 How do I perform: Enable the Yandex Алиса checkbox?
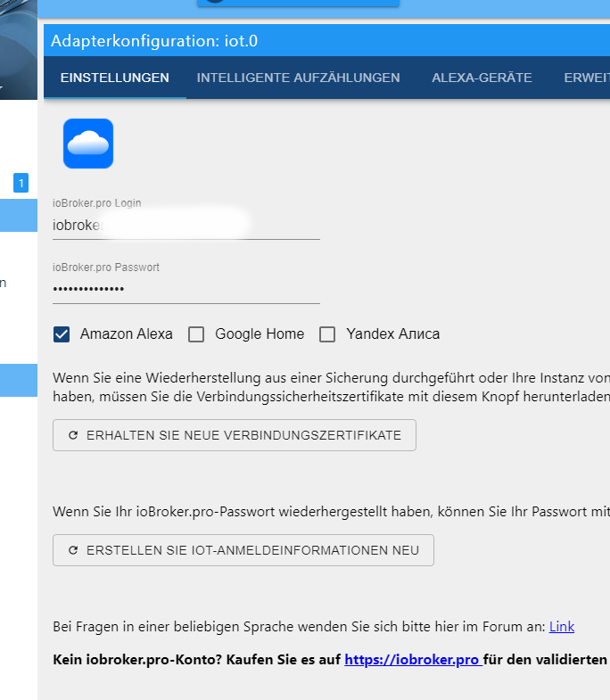(x=327, y=334)
